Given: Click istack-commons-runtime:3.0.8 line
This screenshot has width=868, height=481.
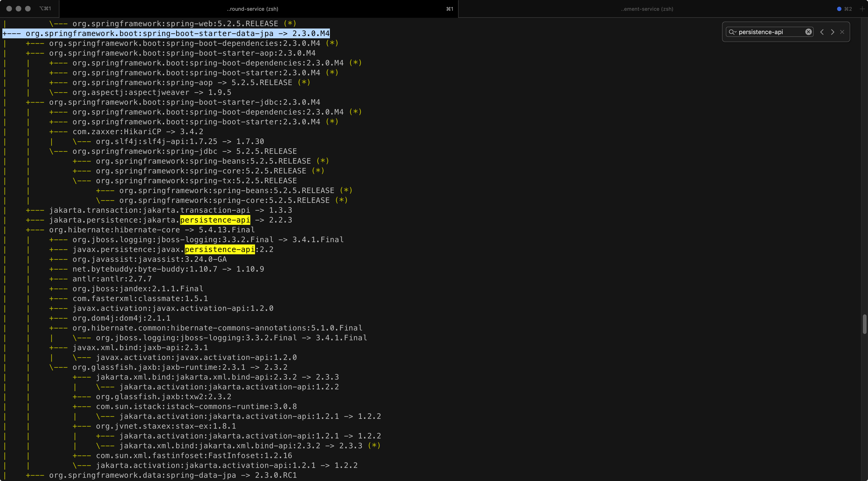Looking at the screenshot, I should (197, 406).
